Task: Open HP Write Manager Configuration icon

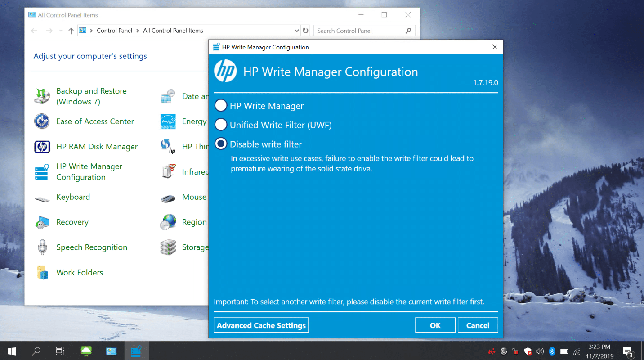Action: point(42,172)
